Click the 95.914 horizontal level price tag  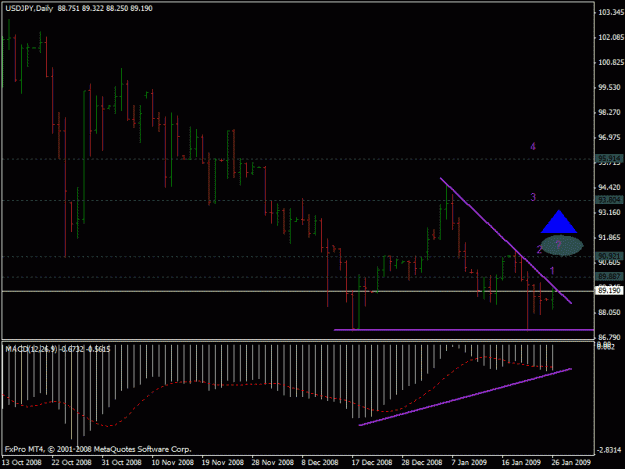(x=609, y=158)
